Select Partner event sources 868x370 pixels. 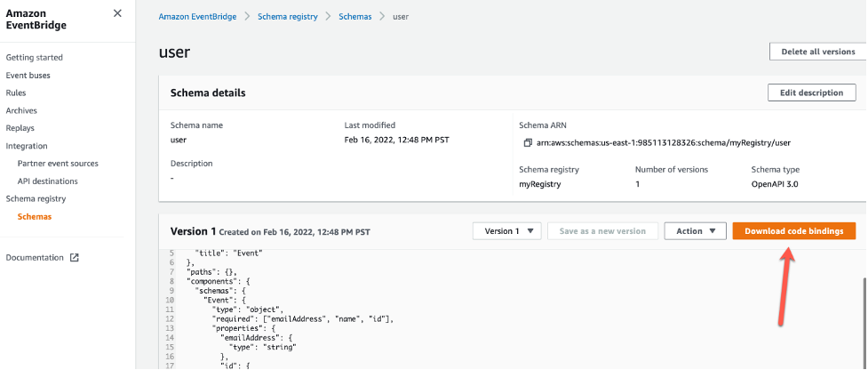pyautogui.click(x=58, y=164)
